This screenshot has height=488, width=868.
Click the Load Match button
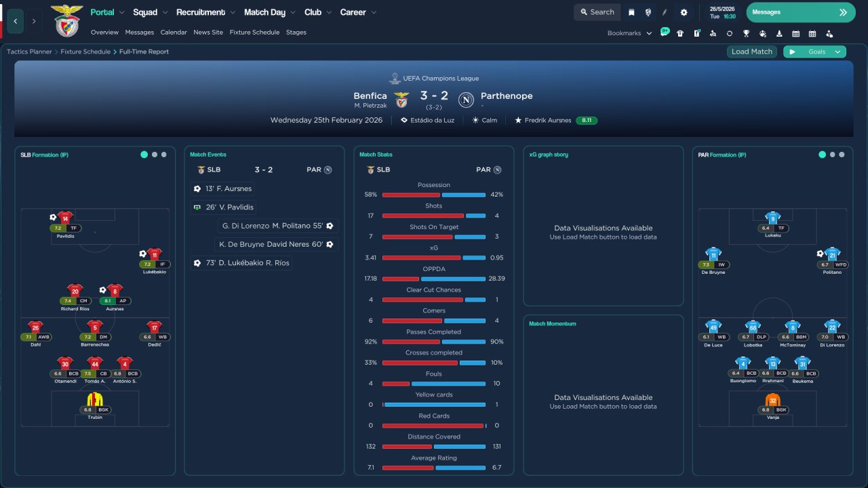[752, 52]
